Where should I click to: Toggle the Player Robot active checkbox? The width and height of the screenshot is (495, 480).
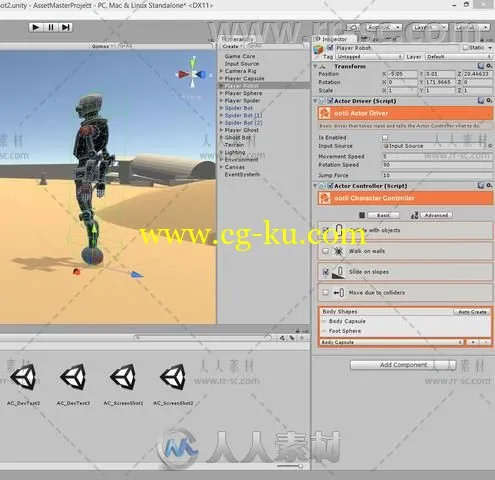[x=330, y=48]
